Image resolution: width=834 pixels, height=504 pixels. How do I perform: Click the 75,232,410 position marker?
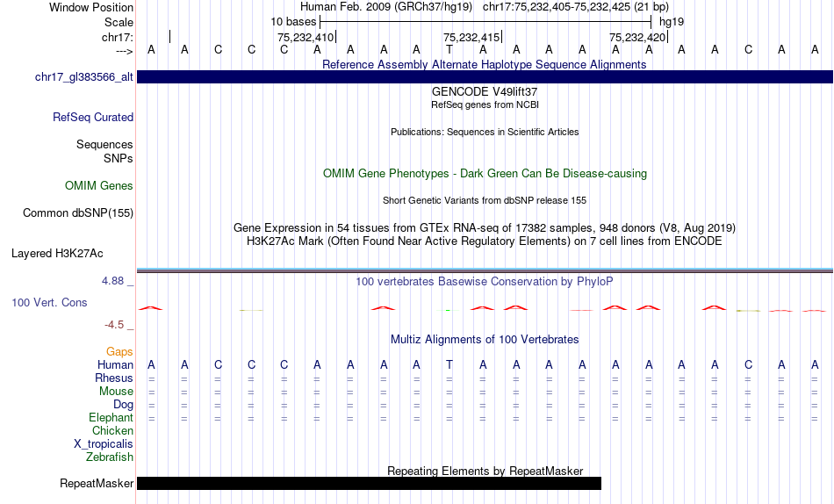pos(306,37)
